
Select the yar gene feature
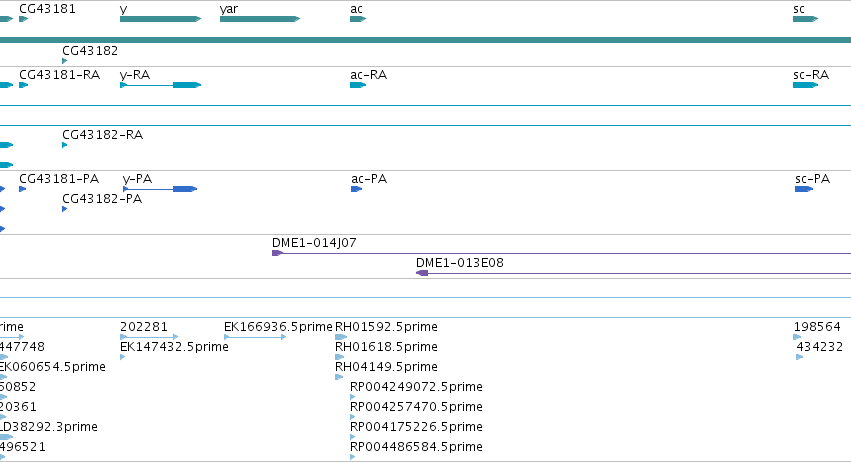[260, 19]
